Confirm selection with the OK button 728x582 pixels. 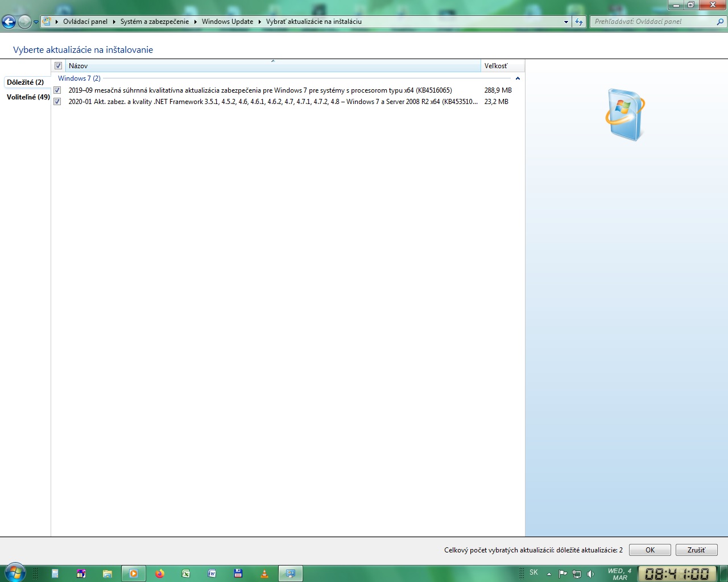pyautogui.click(x=650, y=550)
